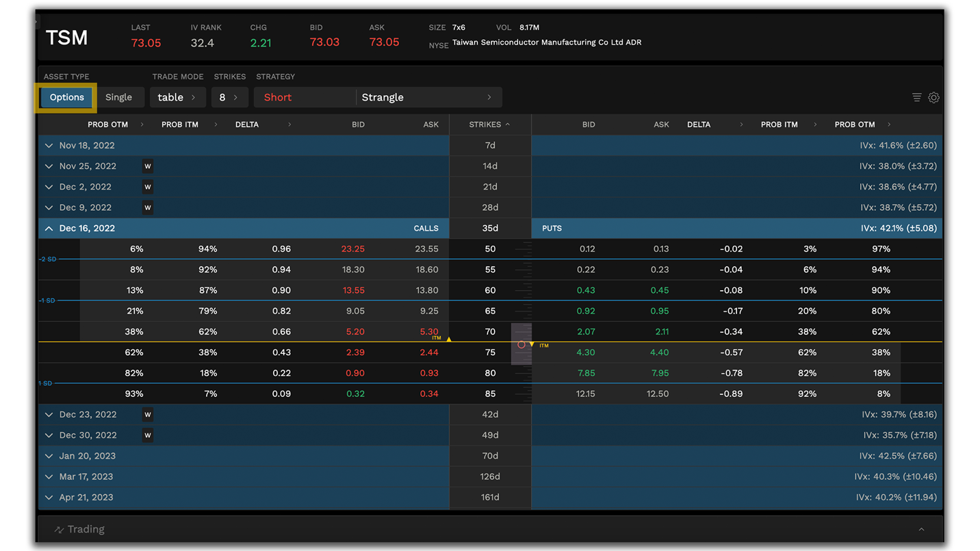Select the Options asset type
Viewport: 980px width, 551px height.
(x=66, y=97)
